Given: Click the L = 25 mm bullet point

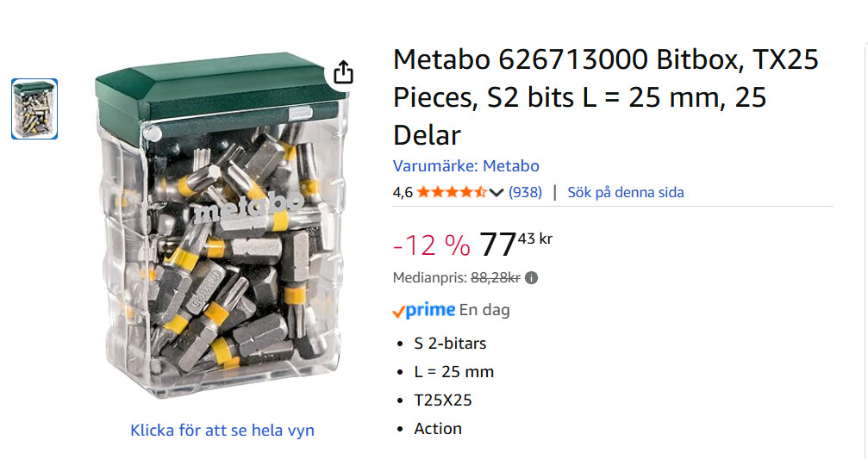Looking at the screenshot, I should coord(453,372).
